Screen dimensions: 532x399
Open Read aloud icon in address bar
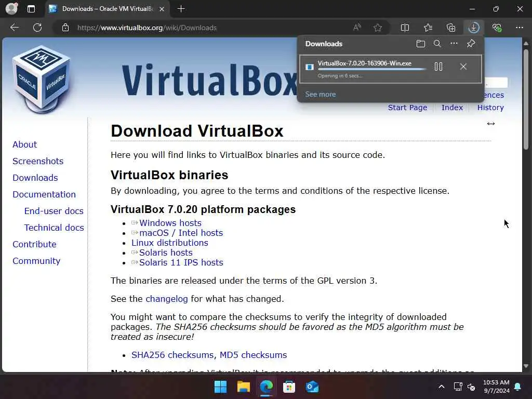pyautogui.click(x=357, y=28)
